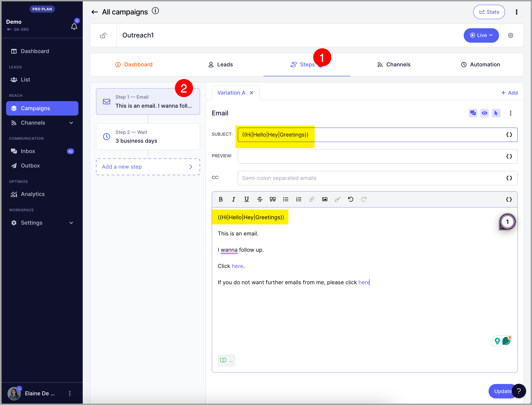Go back to QA ORG
This screenshot has width=532, height=405.
pos(18,29)
